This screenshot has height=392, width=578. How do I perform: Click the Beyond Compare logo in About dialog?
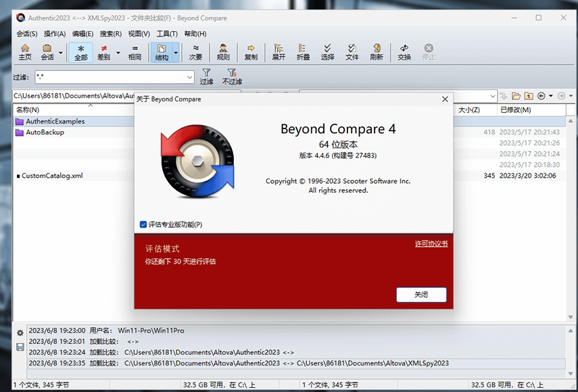point(197,161)
